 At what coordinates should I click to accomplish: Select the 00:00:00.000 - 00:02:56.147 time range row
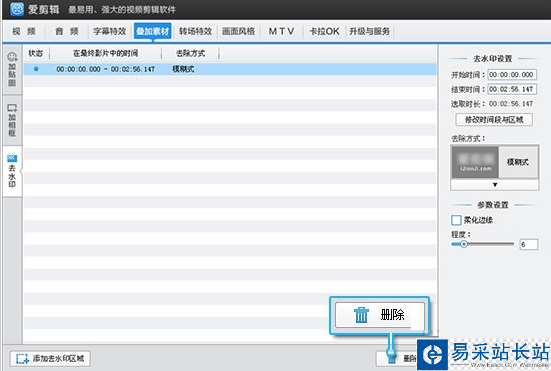tap(230, 69)
